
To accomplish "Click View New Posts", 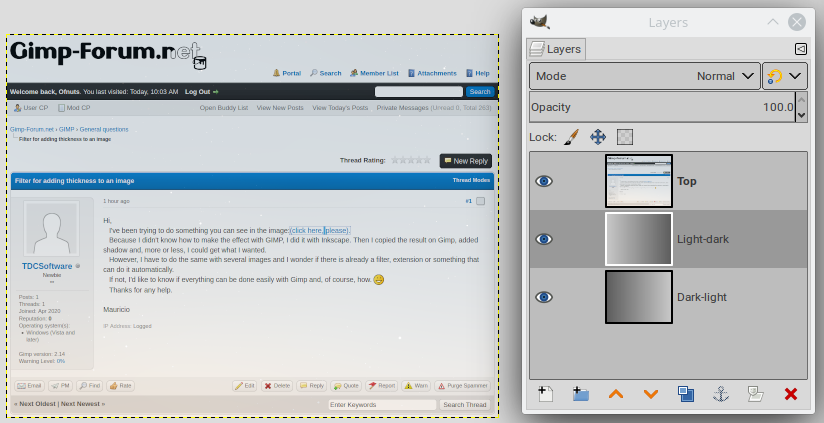I will click(x=280, y=108).
